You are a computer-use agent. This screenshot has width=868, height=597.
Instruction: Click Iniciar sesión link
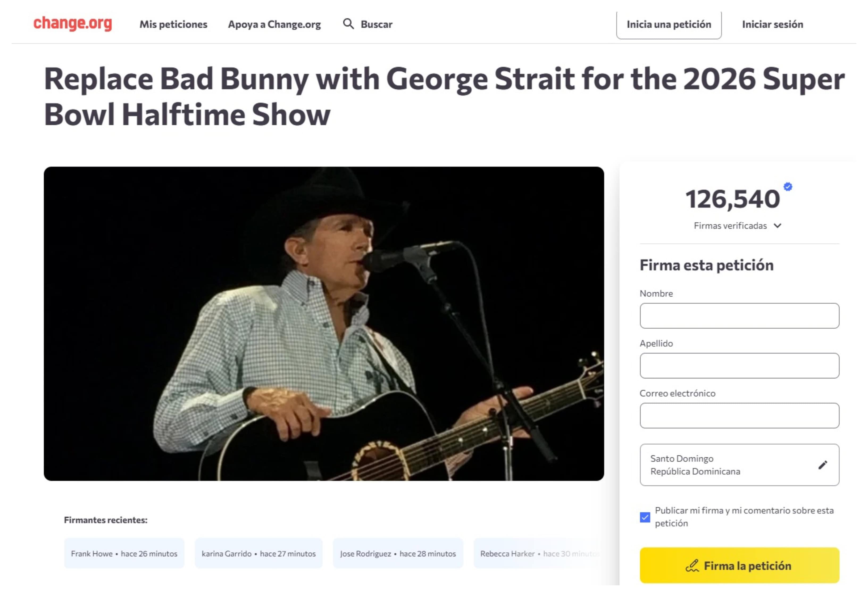click(772, 24)
